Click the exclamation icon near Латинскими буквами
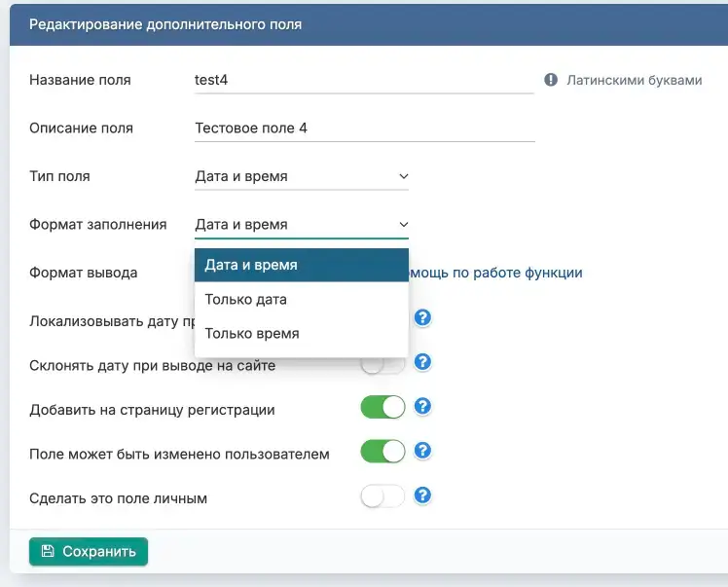The height and width of the screenshot is (587, 728). (x=551, y=81)
